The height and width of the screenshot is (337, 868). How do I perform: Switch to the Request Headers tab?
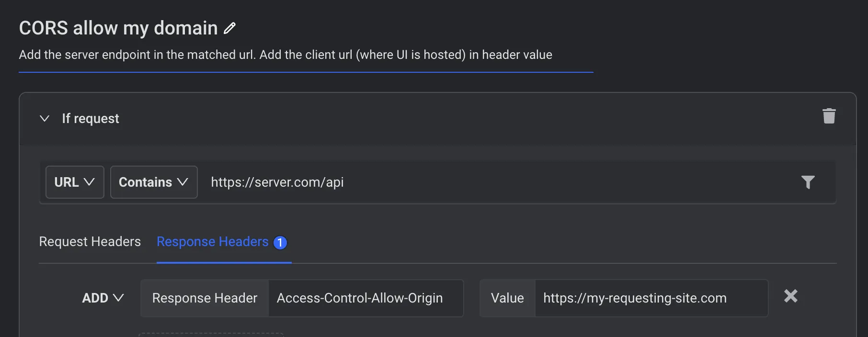point(90,242)
